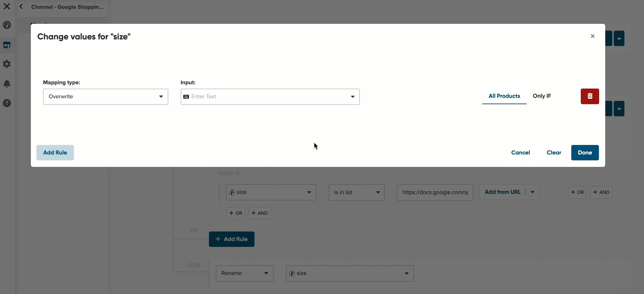Viewport: 644px width, 294px height.
Task: Open help question mark icon in sidebar
Action: [x=7, y=103]
